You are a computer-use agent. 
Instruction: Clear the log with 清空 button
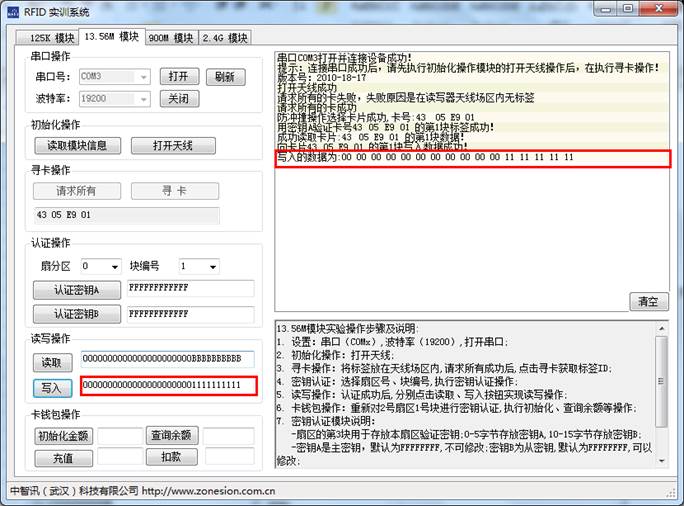pos(648,301)
